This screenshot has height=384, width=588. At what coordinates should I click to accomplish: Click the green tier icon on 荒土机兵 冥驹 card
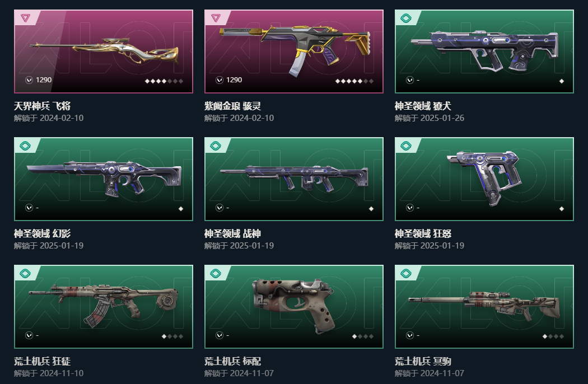pyautogui.click(x=406, y=273)
